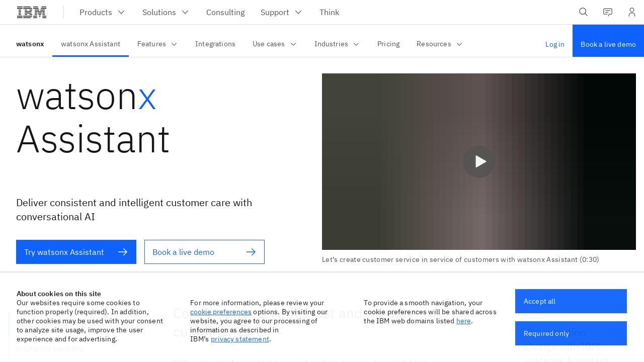Open the IBM web domains 'here' link

[x=463, y=321]
